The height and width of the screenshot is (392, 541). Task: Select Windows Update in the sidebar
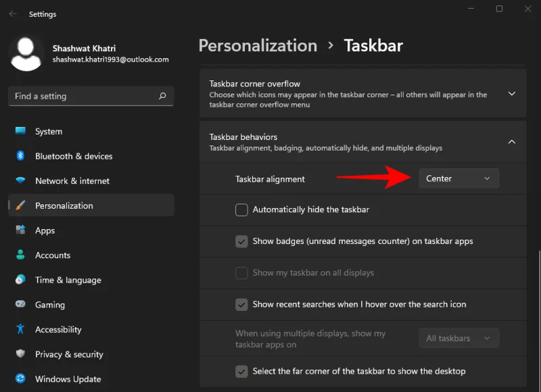tap(68, 378)
